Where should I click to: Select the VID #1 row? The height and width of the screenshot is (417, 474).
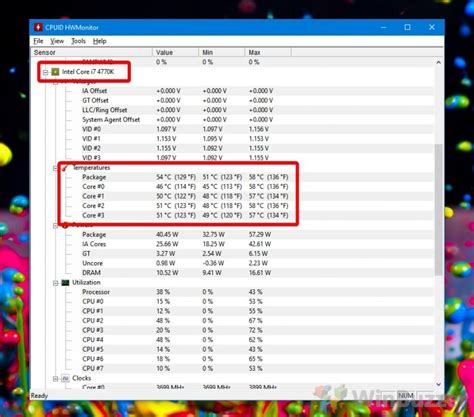tap(233, 139)
